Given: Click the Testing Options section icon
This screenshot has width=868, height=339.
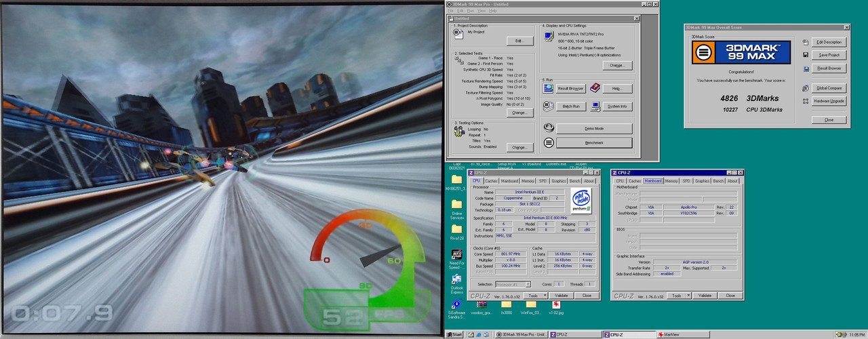Looking at the screenshot, I should [x=459, y=132].
